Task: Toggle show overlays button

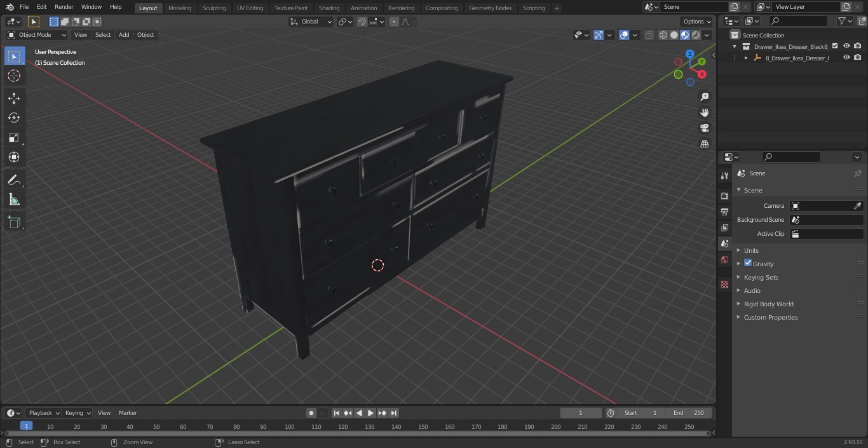Action: pos(624,35)
